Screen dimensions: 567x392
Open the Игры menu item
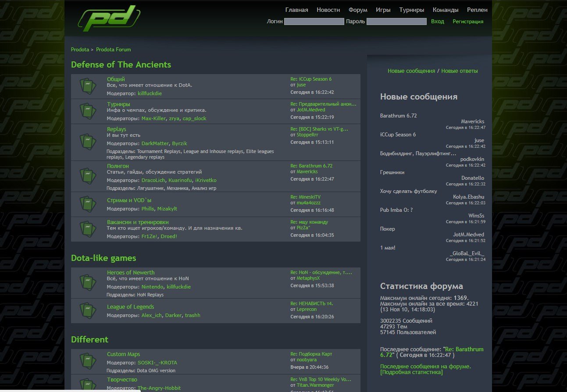(x=383, y=10)
